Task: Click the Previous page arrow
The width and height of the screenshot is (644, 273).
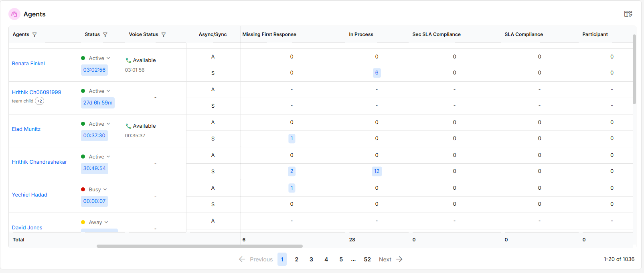Action: 242,259
